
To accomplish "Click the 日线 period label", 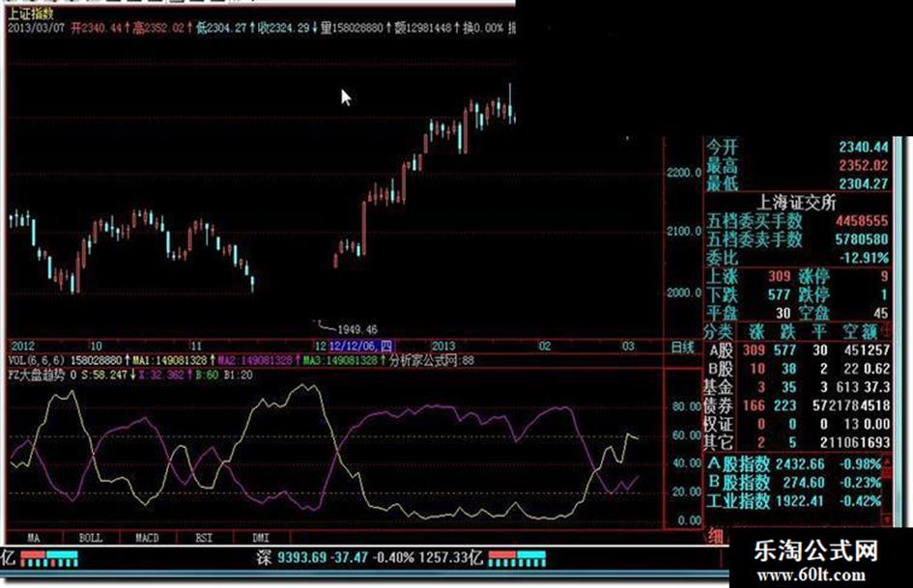I will [682, 348].
